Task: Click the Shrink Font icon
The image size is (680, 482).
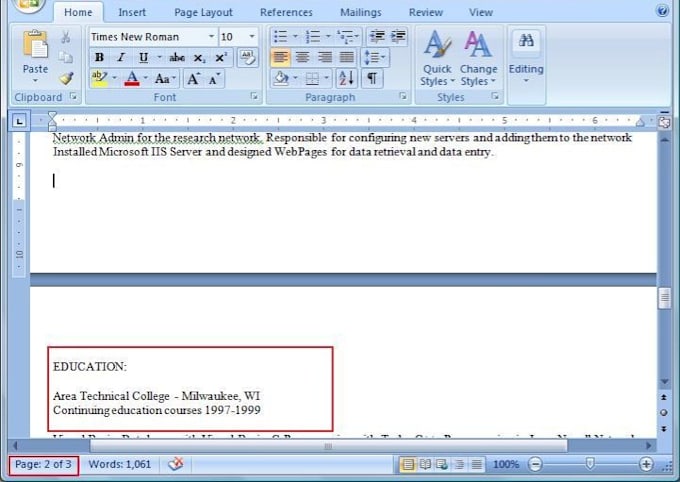Action: point(214,79)
